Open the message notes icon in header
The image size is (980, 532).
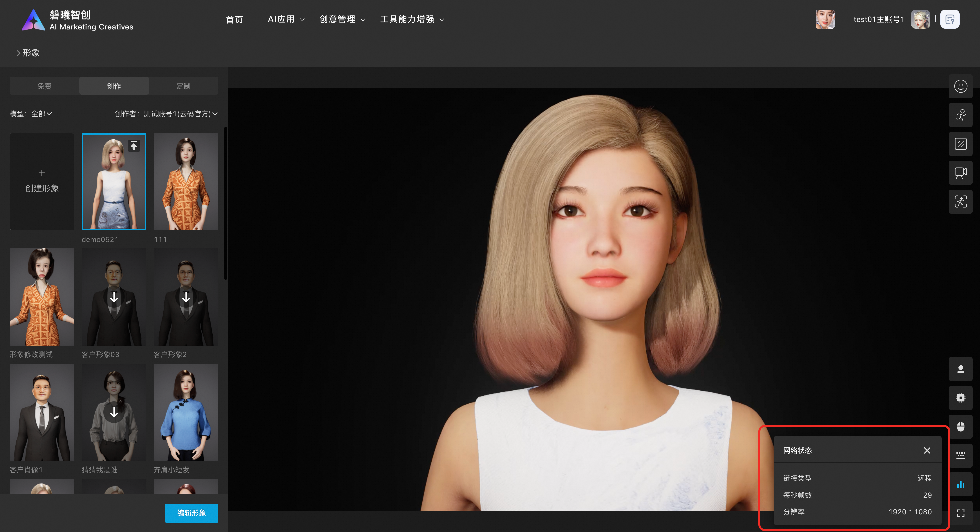point(950,19)
